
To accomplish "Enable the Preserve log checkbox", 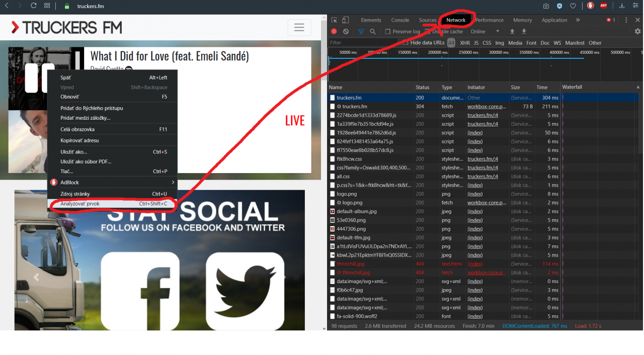I will coord(388,32).
